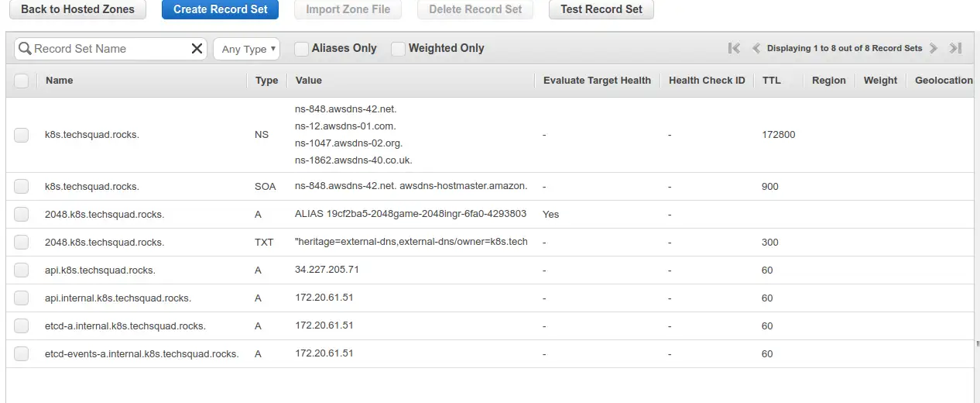The width and height of the screenshot is (980, 403).
Task: Jump to last page of record sets
Action: [956, 48]
